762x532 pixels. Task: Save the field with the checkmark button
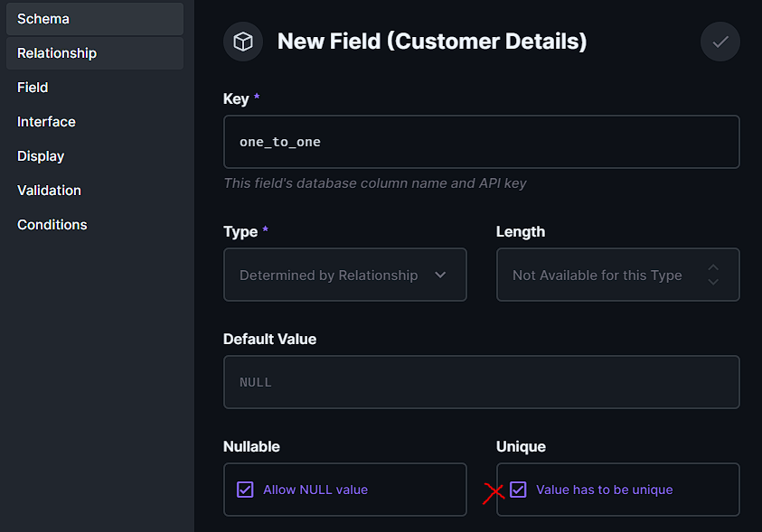click(x=720, y=42)
